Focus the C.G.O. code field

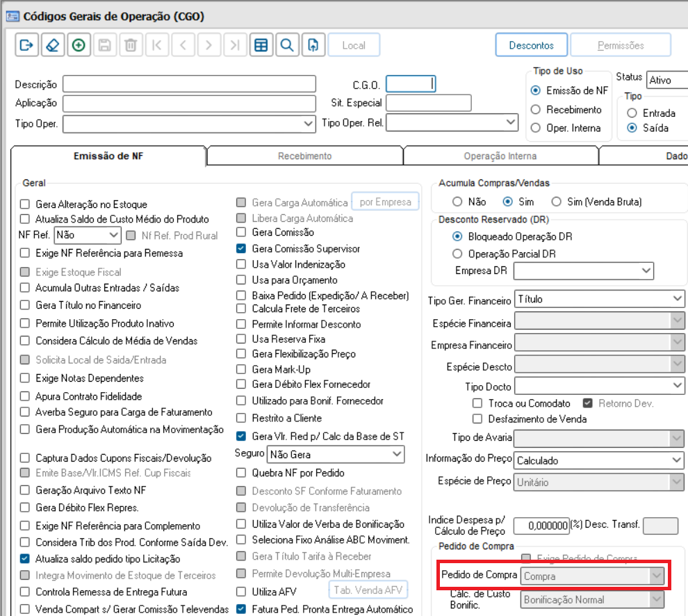click(x=411, y=84)
